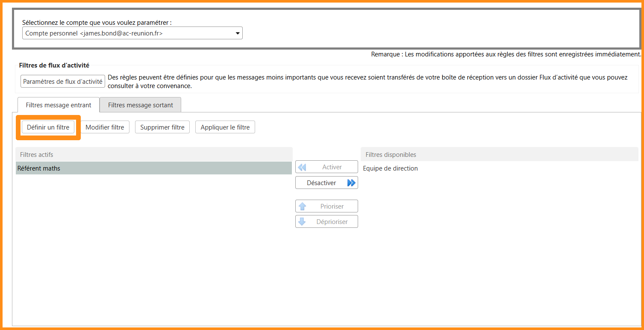The width and height of the screenshot is (644, 330).
Task: Select the Référent maths active filter
Action: coord(154,168)
